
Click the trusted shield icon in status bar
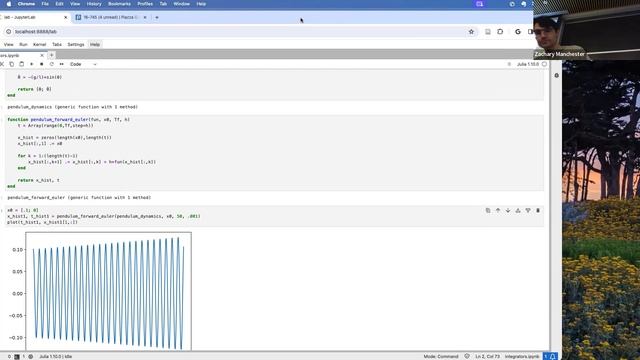pos(467,356)
